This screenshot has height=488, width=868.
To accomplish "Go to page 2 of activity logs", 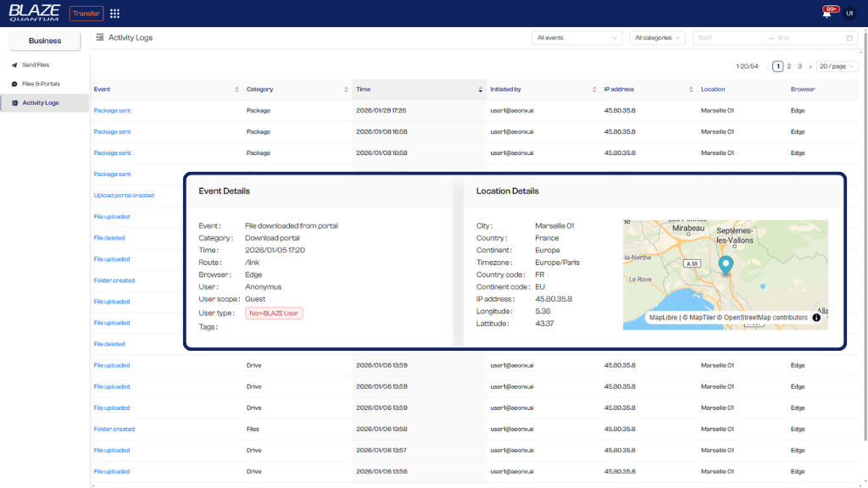I will coord(791,65).
